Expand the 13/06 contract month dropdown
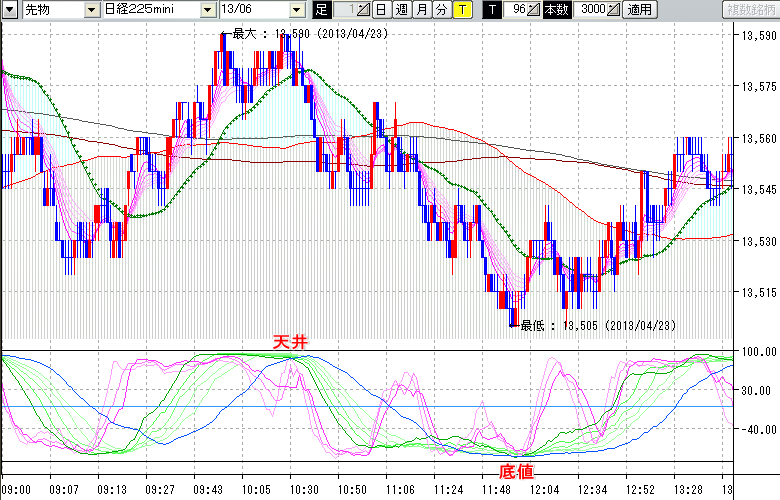This screenshot has height=500, width=780. pos(297,9)
